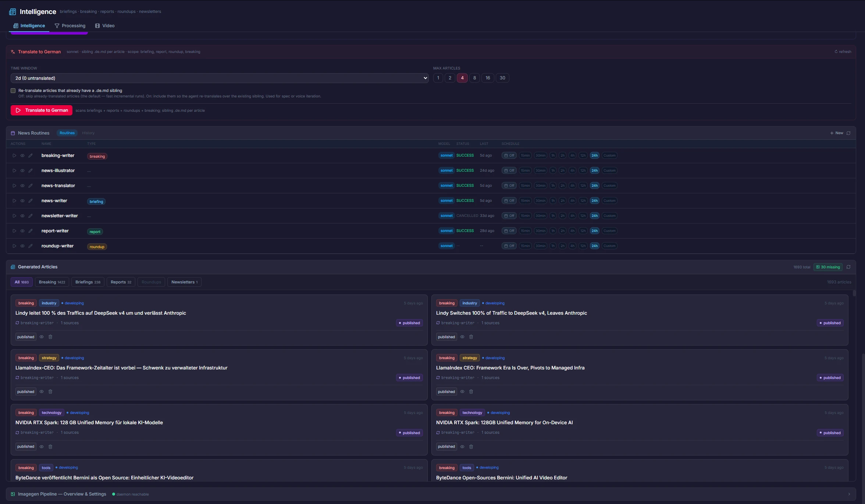Open the NVIDIA RTX Spark für lokale KI-Modelle article
The height and width of the screenshot is (504, 865).
pyautogui.click(x=89, y=423)
